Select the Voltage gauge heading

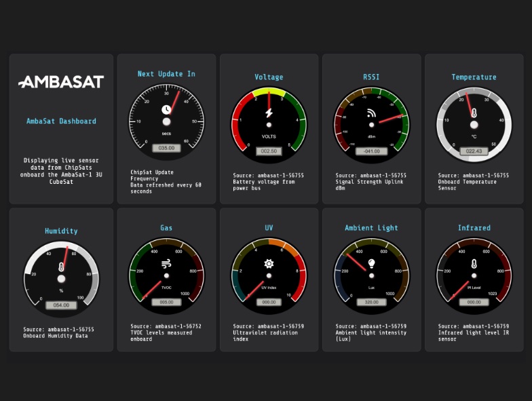coord(269,77)
